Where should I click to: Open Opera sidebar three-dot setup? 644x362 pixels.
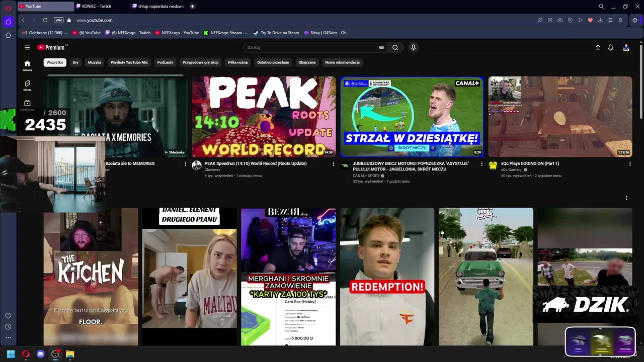(x=8, y=337)
